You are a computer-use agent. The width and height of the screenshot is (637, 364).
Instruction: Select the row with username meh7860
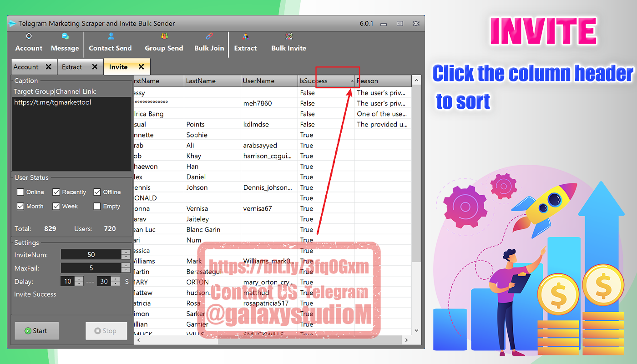coord(273,103)
